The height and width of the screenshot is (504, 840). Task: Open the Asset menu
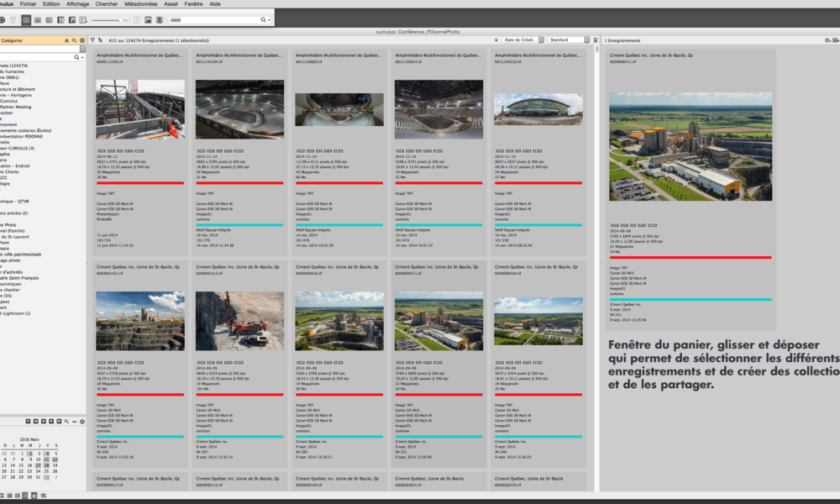[171, 3]
